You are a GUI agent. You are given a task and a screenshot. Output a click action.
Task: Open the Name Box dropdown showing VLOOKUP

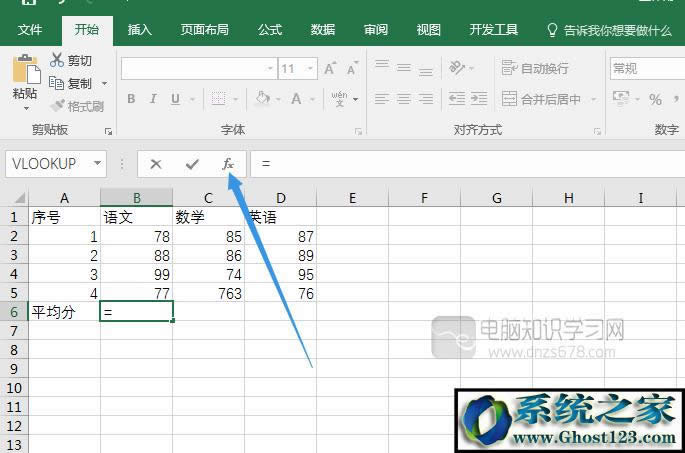click(x=97, y=163)
